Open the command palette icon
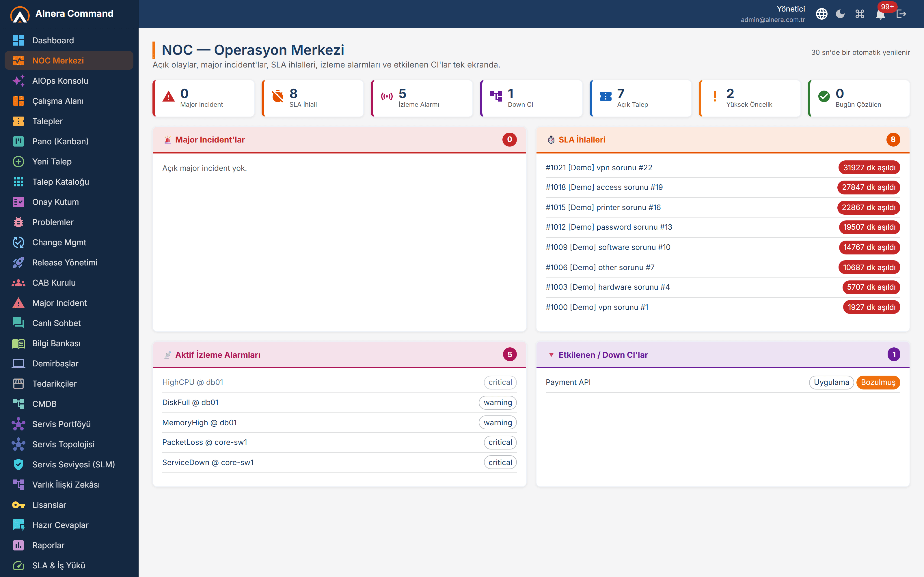Image resolution: width=924 pixels, height=577 pixels. 860,14
